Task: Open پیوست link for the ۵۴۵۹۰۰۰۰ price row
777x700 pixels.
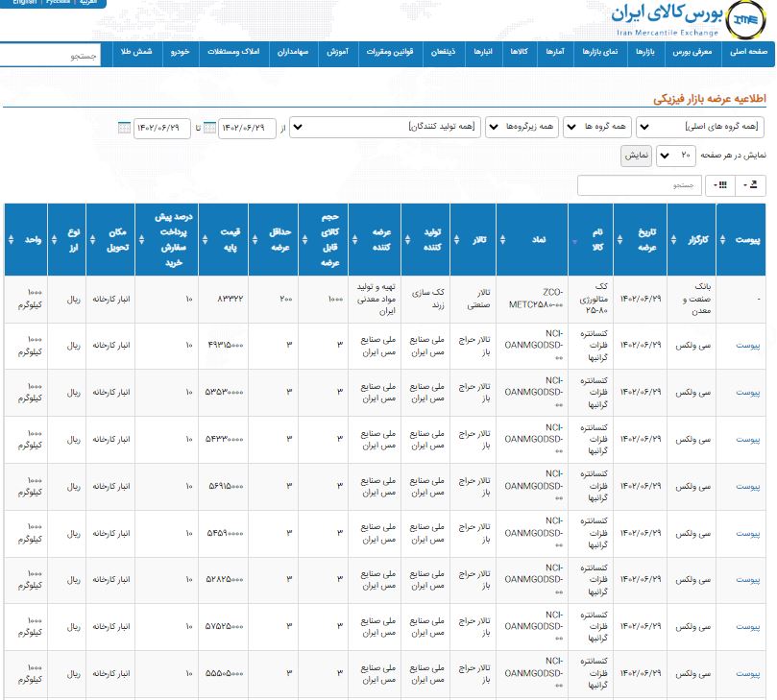Action: 748,534
